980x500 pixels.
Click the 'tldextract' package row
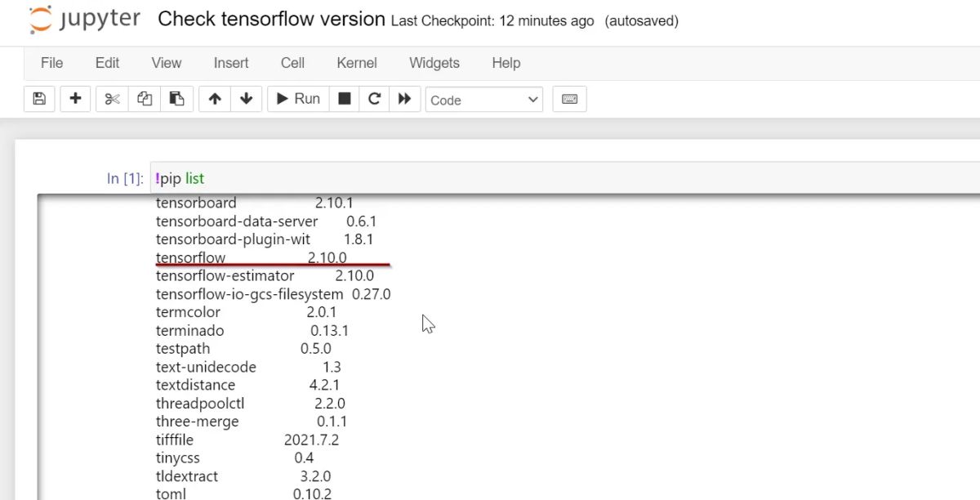pyautogui.click(x=243, y=476)
